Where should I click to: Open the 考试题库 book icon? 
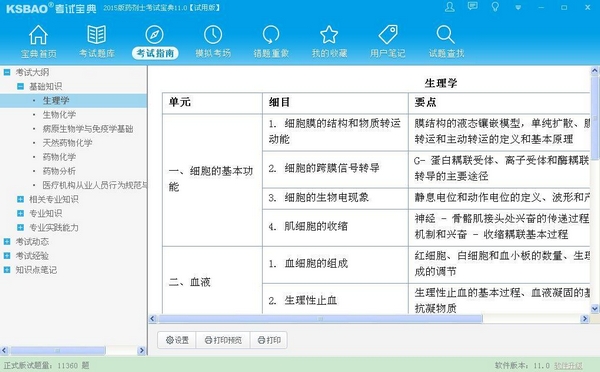96,34
